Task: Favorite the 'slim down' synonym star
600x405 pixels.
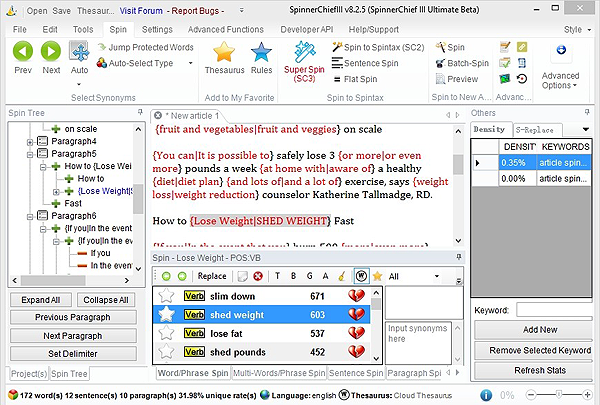Action: tap(166, 296)
